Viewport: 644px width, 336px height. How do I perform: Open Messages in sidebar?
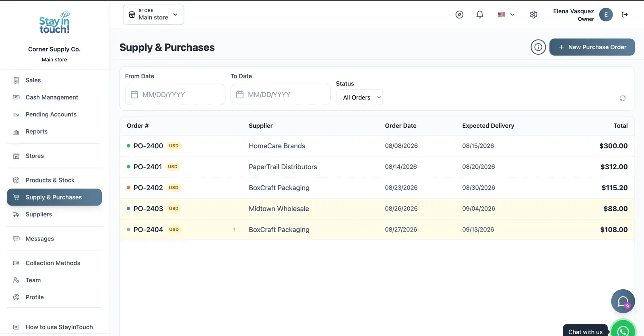[54, 239]
